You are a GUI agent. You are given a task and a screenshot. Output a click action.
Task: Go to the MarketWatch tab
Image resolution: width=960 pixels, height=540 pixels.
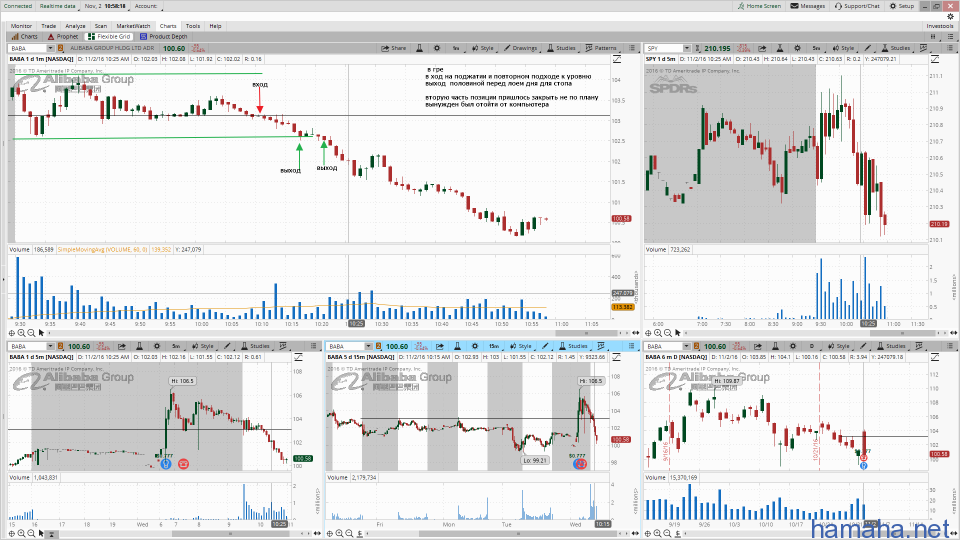[133, 26]
